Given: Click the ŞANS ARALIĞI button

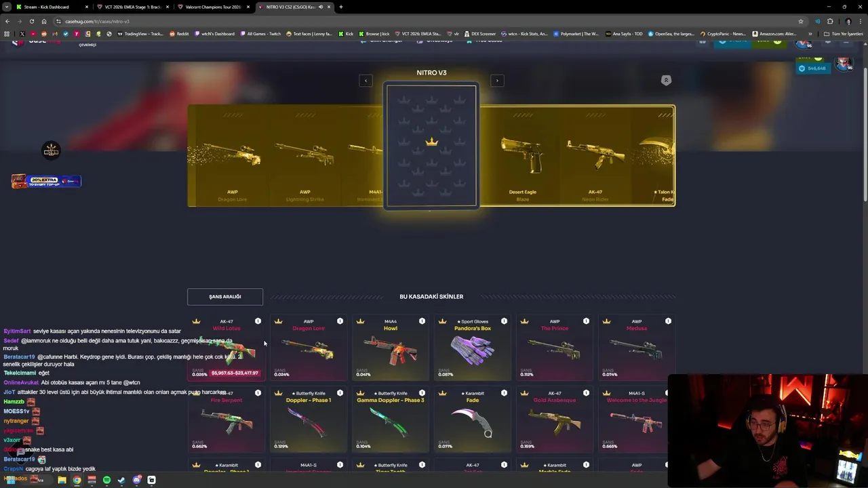Looking at the screenshot, I should point(225,297).
